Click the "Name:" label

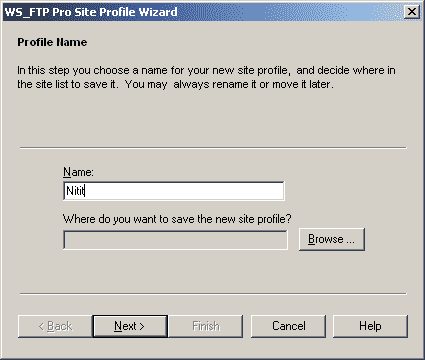[x=78, y=172]
